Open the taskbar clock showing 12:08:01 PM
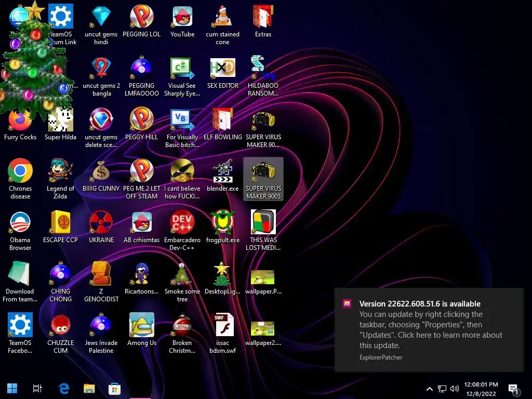 481,389
